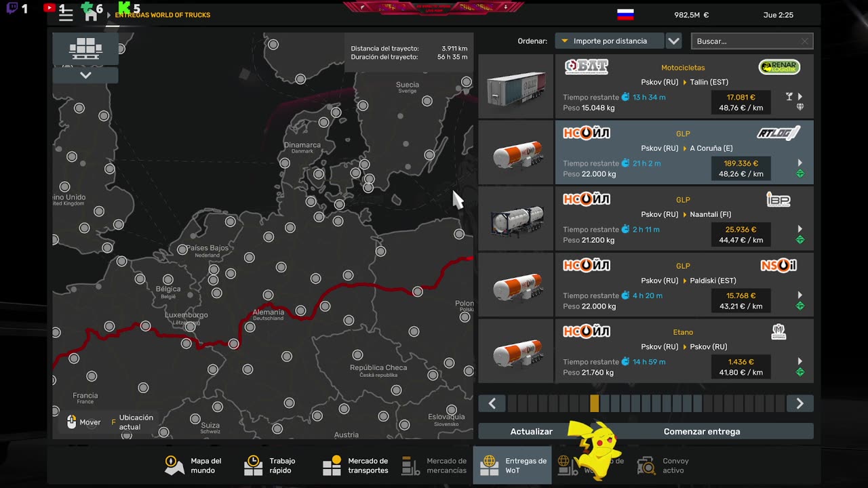The width and height of the screenshot is (868, 488).
Task: Click the 15.768 € price box
Action: tap(741, 301)
